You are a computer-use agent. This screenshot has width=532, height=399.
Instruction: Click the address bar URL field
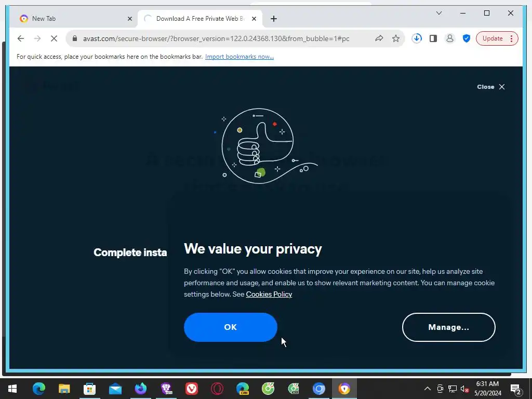click(216, 38)
